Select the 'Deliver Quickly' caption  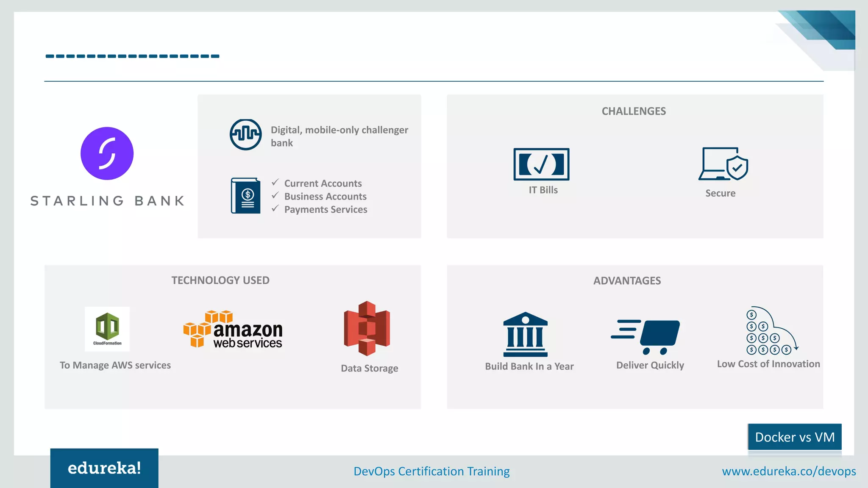click(650, 365)
